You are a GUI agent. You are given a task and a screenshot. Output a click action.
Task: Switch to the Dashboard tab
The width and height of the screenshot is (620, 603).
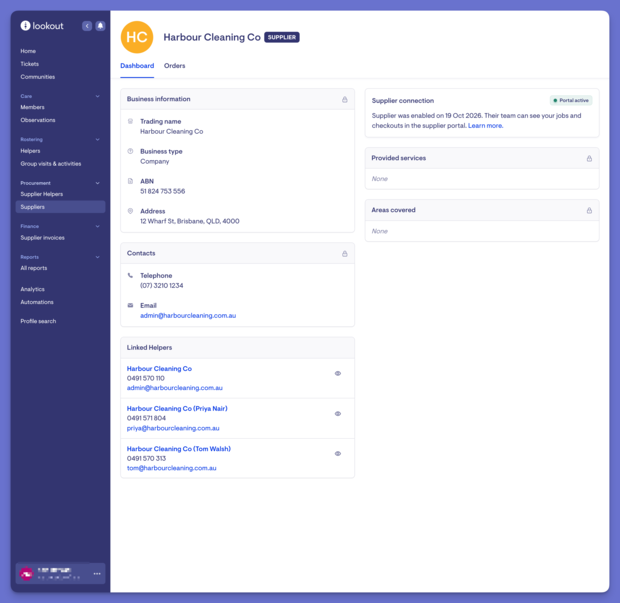pos(137,66)
